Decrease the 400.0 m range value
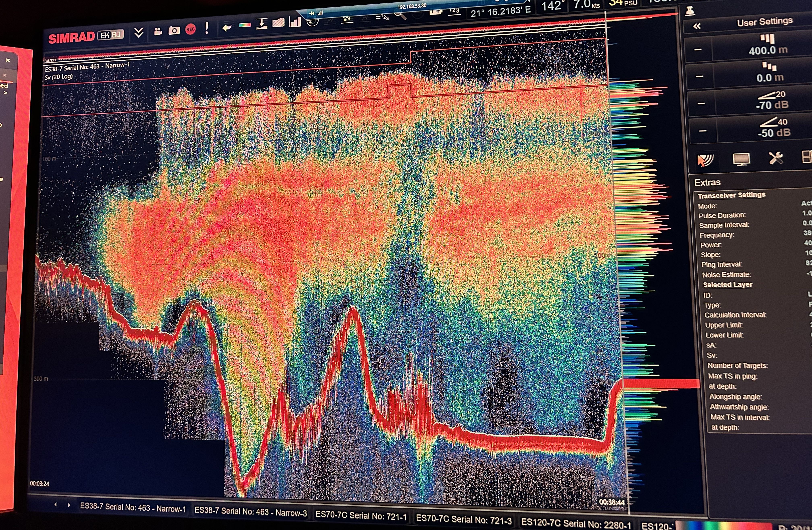 point(698,50)
